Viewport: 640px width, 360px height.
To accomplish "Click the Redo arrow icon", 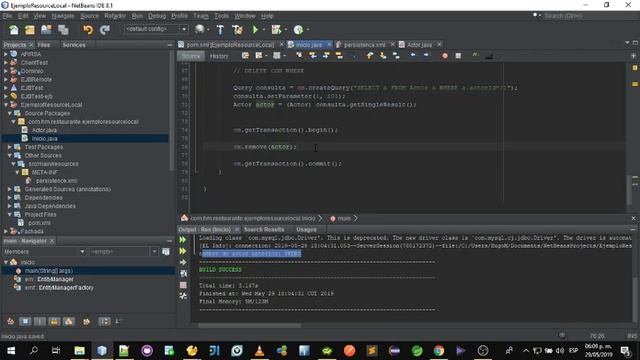I will pyautogui.click(x=105, y=30).
